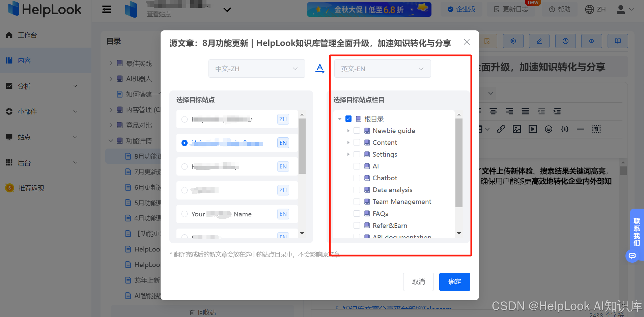644x317 pixels.
Task: Check the Refer&Earn checkbox
Action: pyautogui.click(x=357, y=225)
